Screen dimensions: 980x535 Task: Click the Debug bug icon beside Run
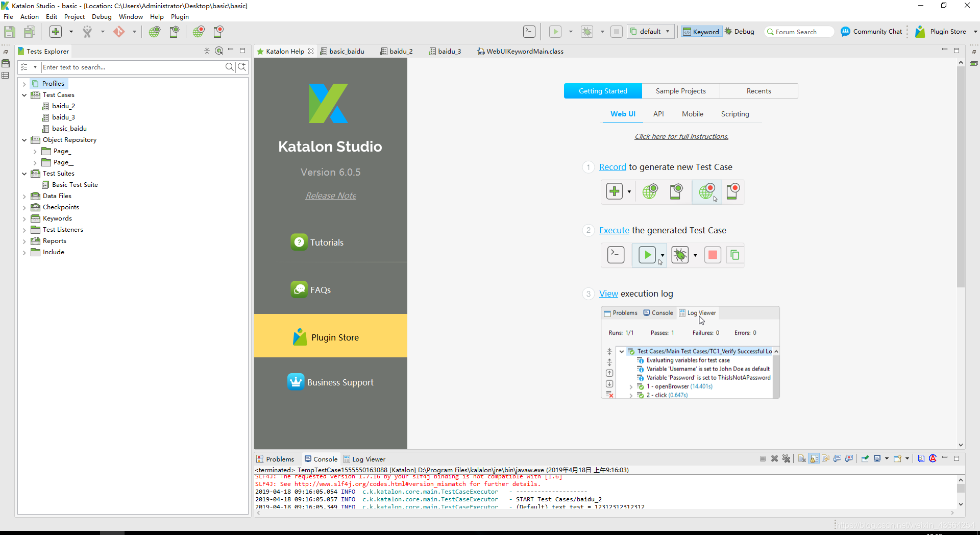pos(587,32)
